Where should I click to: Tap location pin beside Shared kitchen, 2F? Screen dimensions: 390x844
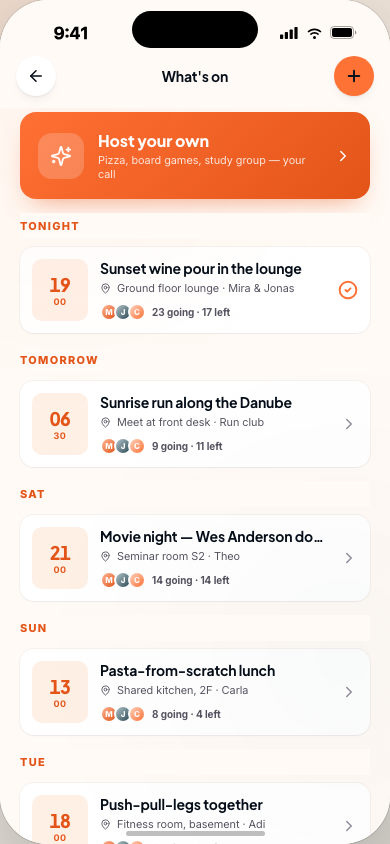pyautogui.click(x=105, y=691)
